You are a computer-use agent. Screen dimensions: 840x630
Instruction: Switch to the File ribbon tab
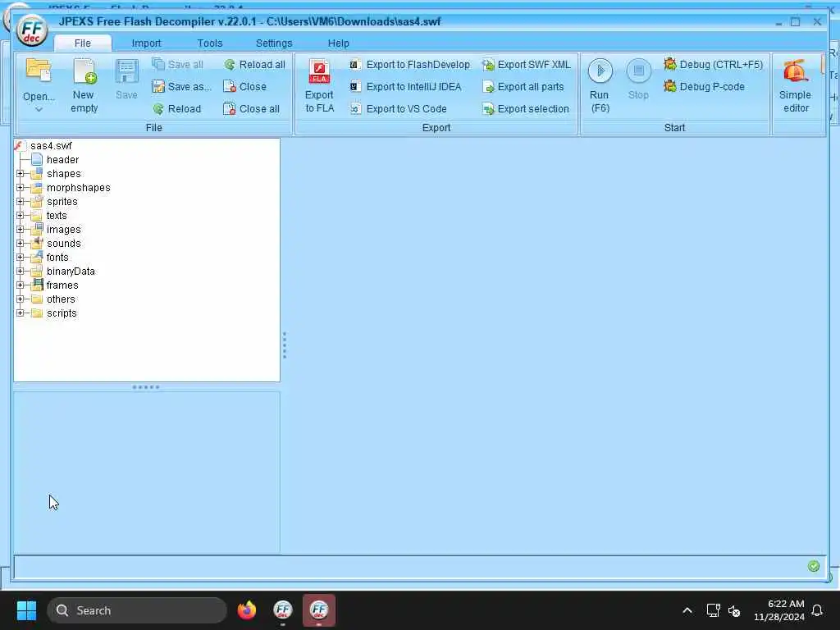click(x=83, y=43)
